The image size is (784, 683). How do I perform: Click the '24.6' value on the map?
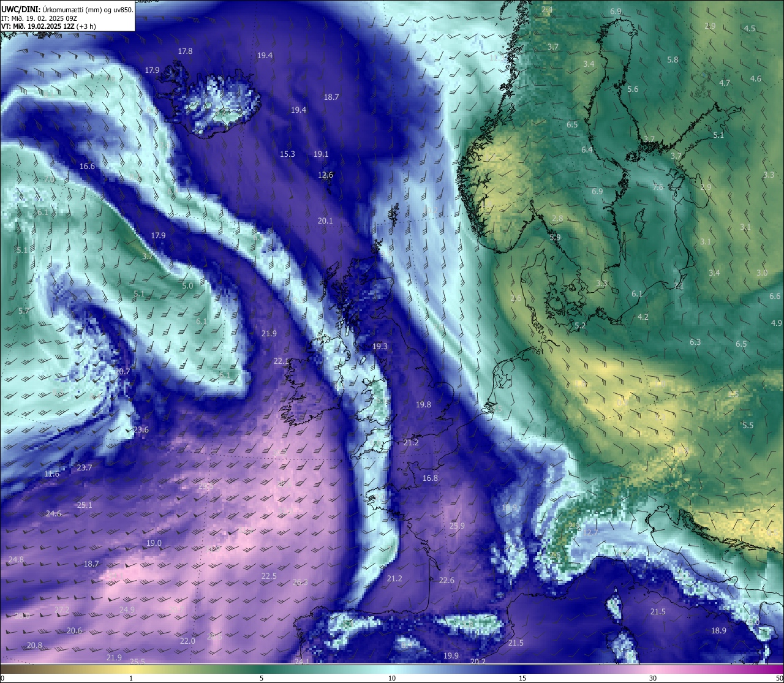pos(53,514)
